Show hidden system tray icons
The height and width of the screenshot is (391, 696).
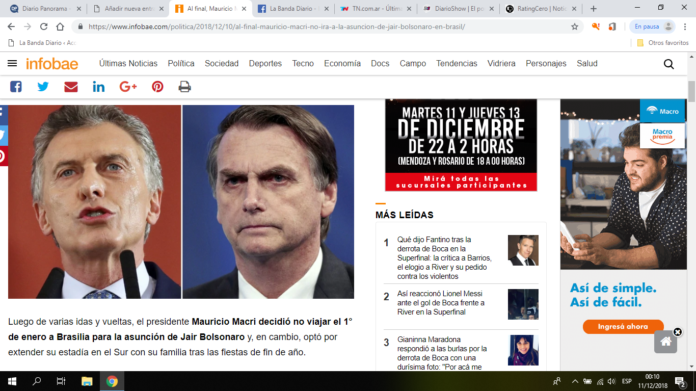tap(575, 381)
